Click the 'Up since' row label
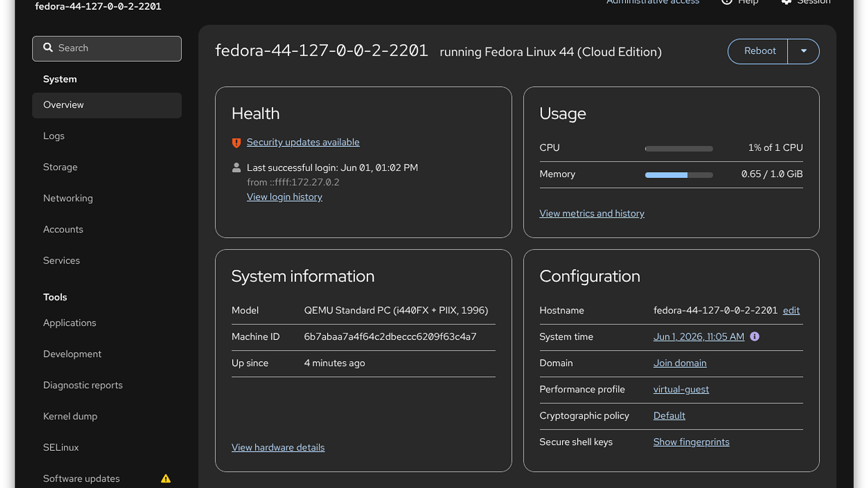Image resolution: width=868 pixels, height=488 pixels. click(250, 363)
